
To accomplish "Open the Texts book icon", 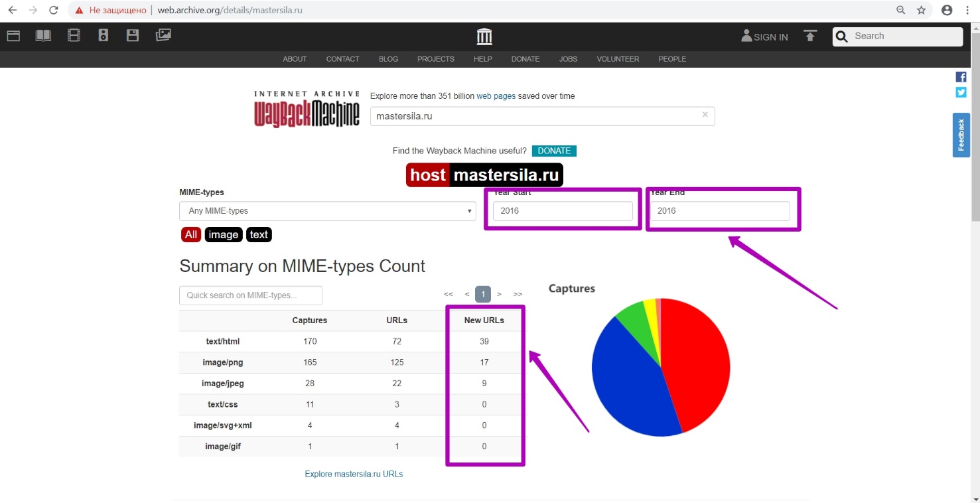I will click(x=43, y=36).
